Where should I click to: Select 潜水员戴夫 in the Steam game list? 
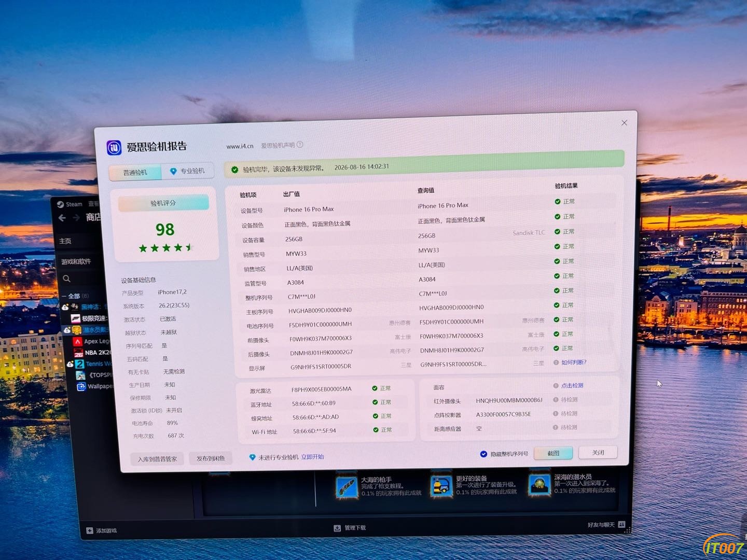tap(96, 330)
